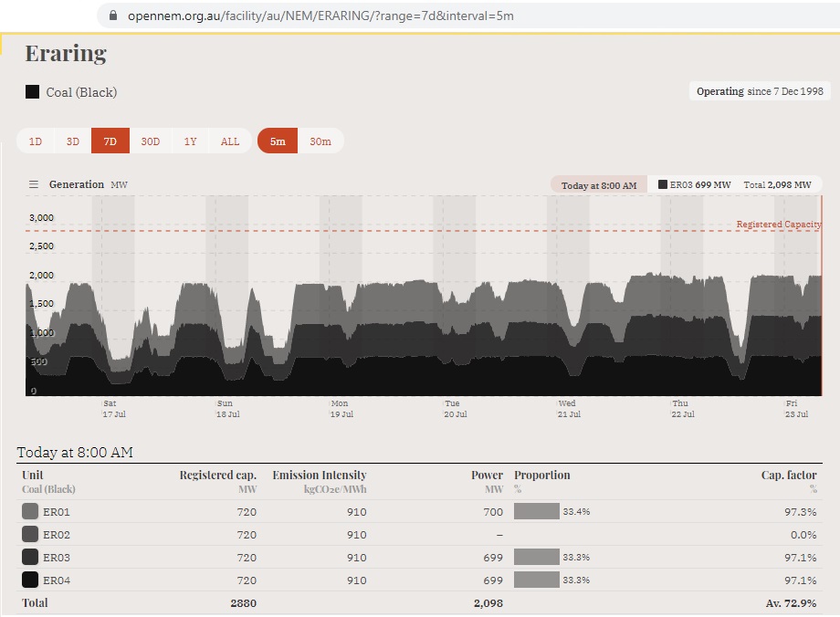Click ER01 capacity factor 97.3%
840x617 pixels.
click(801, 511)
